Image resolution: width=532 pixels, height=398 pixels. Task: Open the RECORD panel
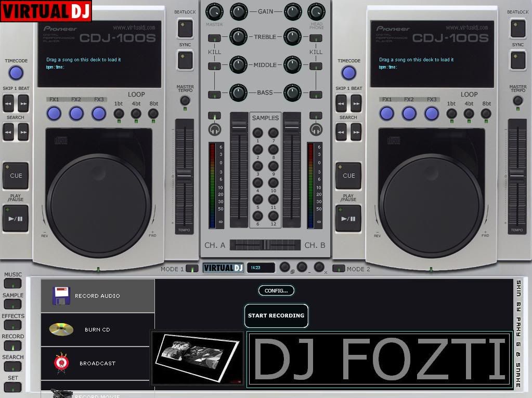click(12, 346)
